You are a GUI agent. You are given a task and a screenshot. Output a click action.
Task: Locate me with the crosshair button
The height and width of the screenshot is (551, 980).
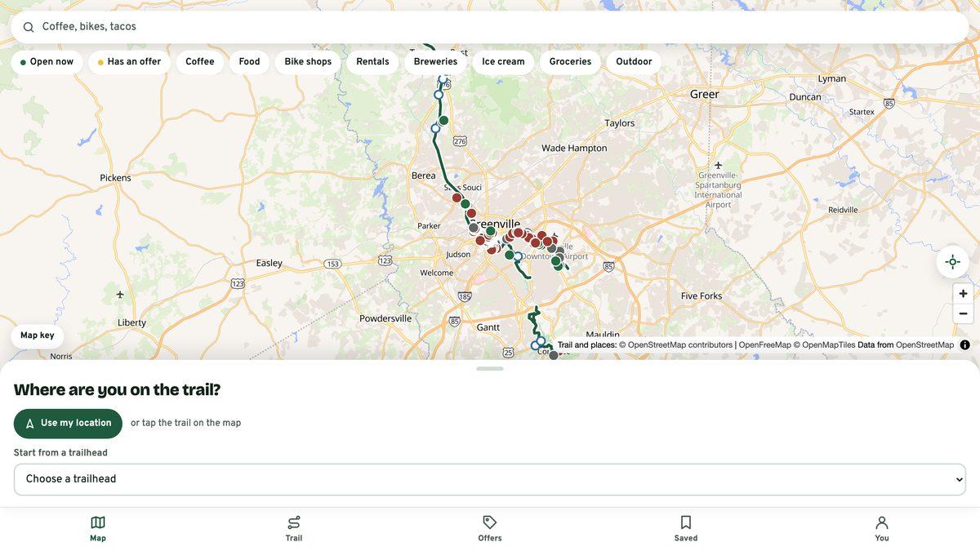[x=952, y=262]
